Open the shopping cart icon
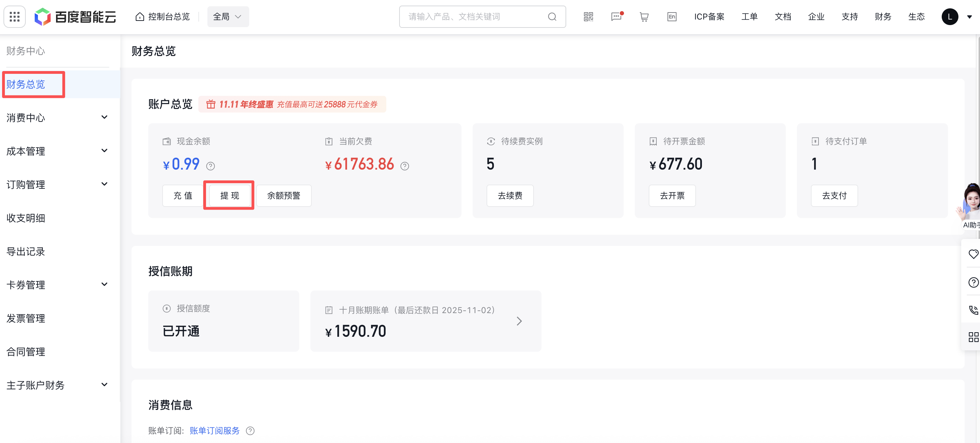Viewport: 980px width, 443px height. 644,17
